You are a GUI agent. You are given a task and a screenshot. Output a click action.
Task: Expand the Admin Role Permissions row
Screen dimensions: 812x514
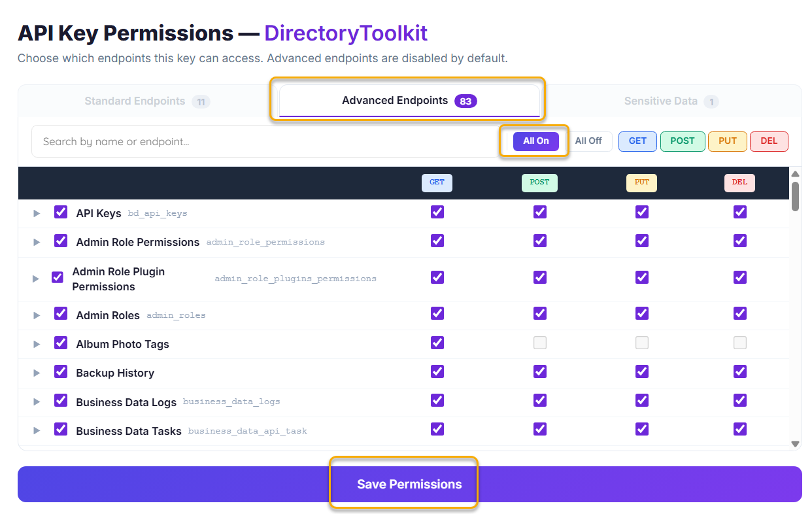coord(37,242)
